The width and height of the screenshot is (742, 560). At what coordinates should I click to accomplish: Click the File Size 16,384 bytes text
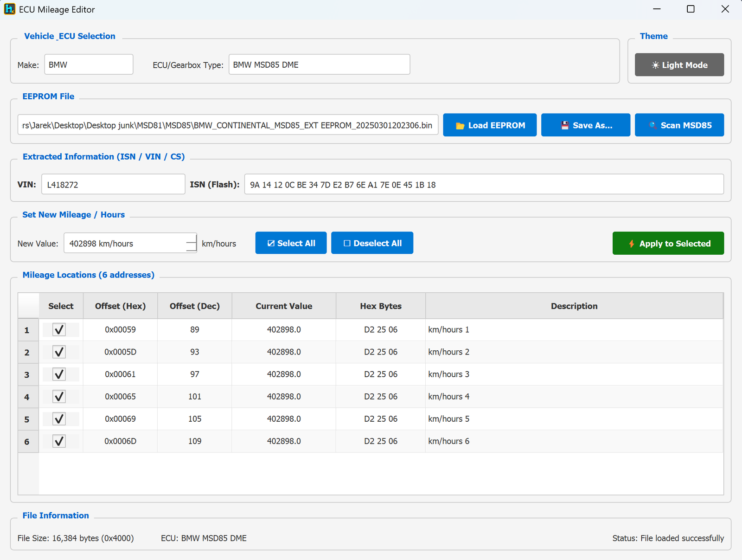[76, 538]
